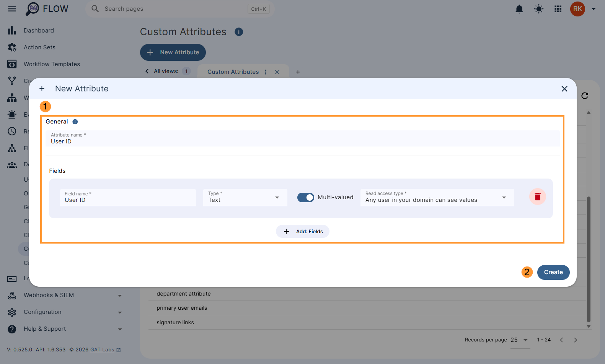This screenshot has height=364, width=605.
Task: Click the General section info icon
Action: 75,122
